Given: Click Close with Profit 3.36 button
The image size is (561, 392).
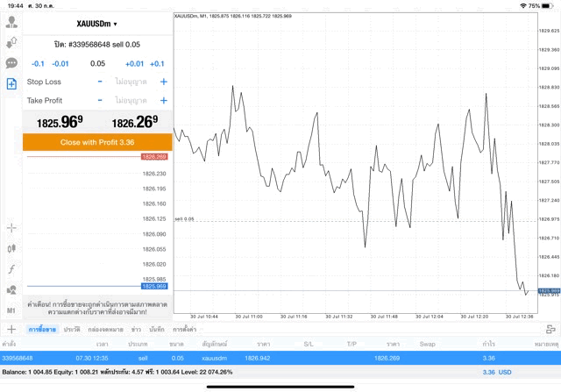Looking at the screenshot, I should click(x=97, y=142).
